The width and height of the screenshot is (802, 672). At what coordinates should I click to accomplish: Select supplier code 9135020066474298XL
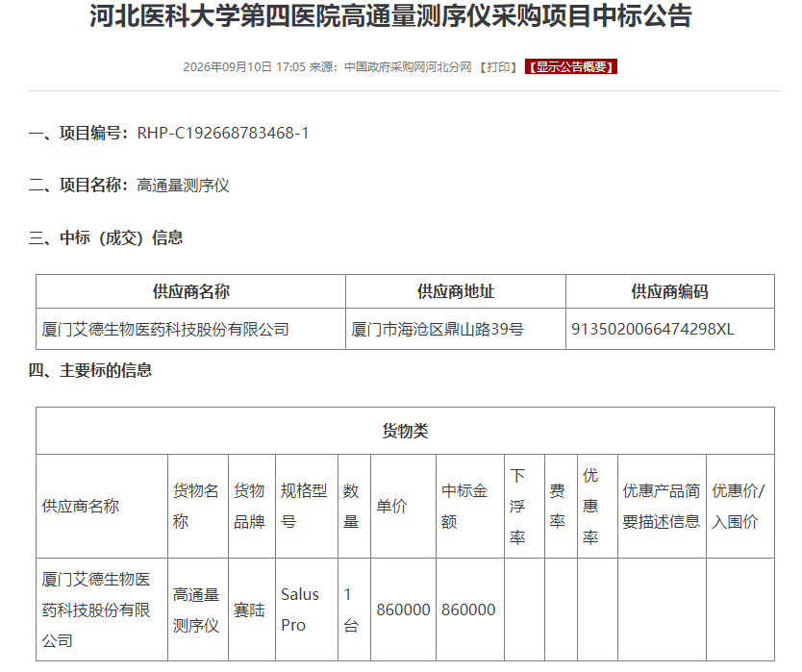[x=653, y=330]
